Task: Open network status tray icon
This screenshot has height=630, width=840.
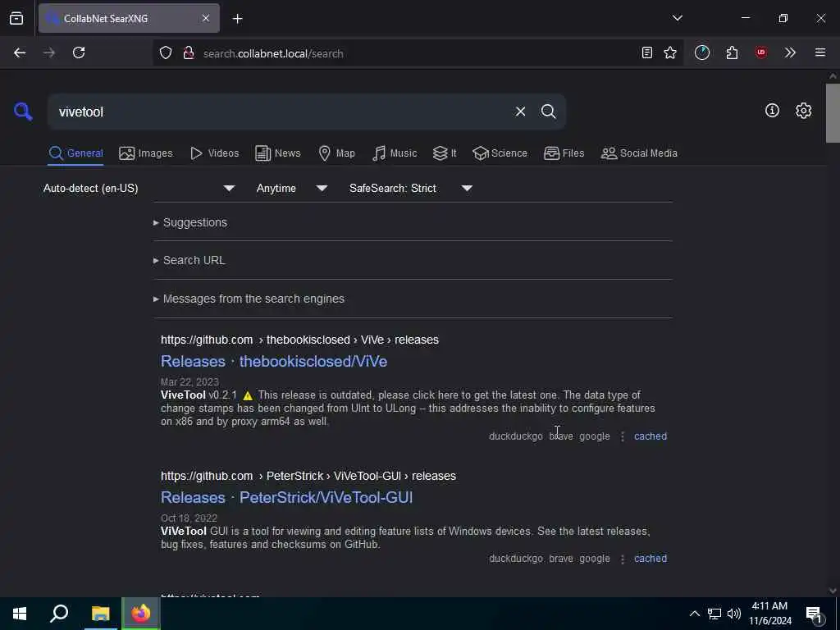Action: (x=714, y=614)
